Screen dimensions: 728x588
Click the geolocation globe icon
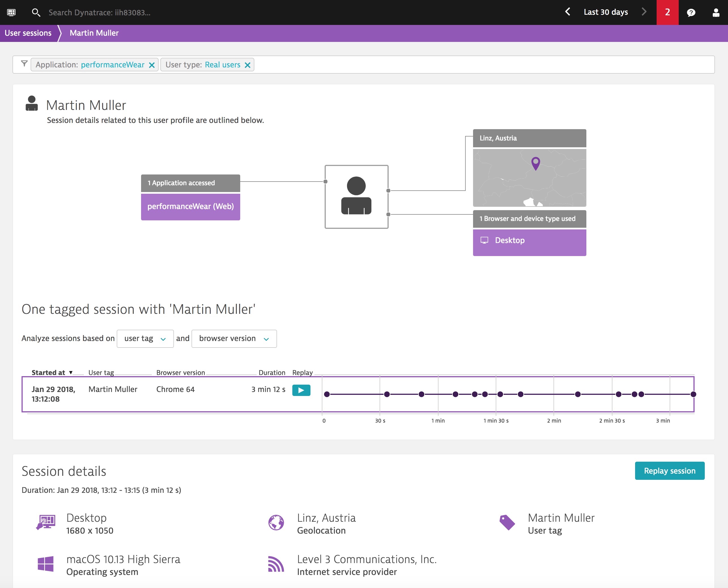[276, 523]
